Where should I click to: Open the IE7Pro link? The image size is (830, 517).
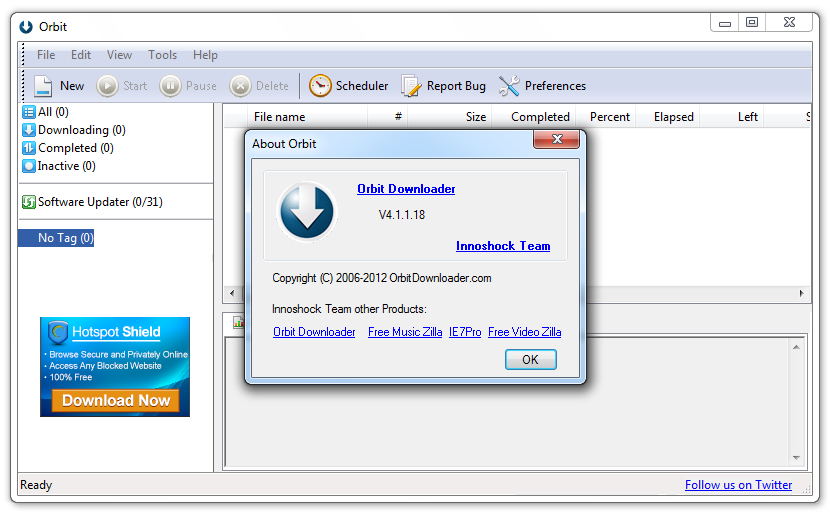click(465, 332)
